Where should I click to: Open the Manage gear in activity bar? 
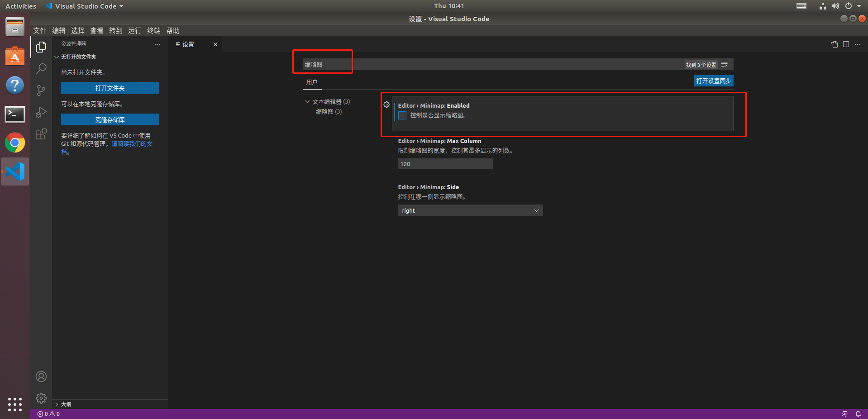[41, 398]
